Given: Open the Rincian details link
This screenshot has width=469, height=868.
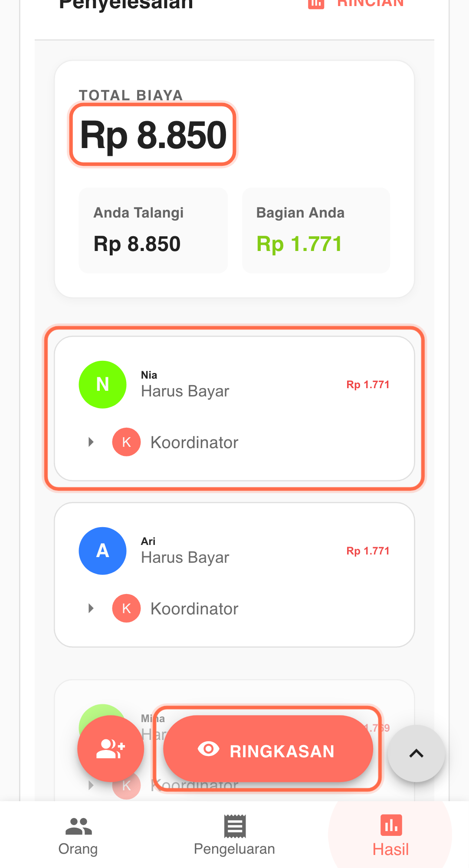Looking at the screenshot, I should (370, 3).
